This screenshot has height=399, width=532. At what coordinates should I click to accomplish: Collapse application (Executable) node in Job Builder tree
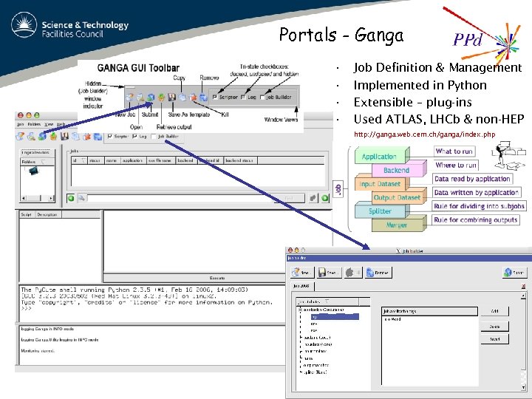pyautogui.click(x=300, y=310)
